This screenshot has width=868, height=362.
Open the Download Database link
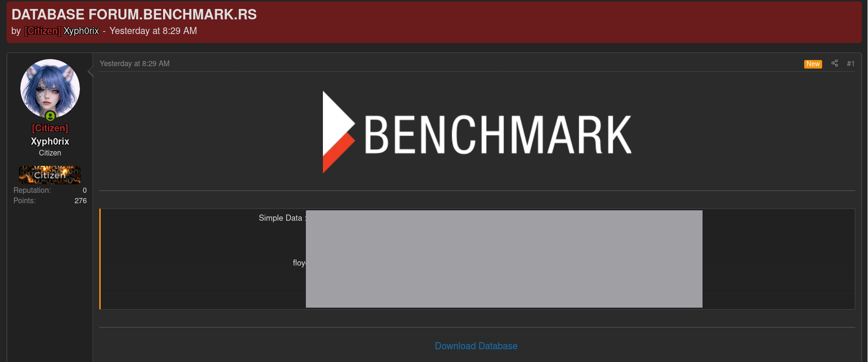(476, 346)
